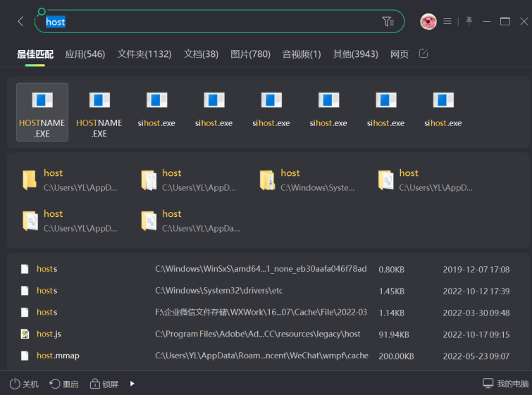Open the host.mmap WeChat cache file
Image resolution: width=532 pixels, height=395 pixels.
(268, 356)
